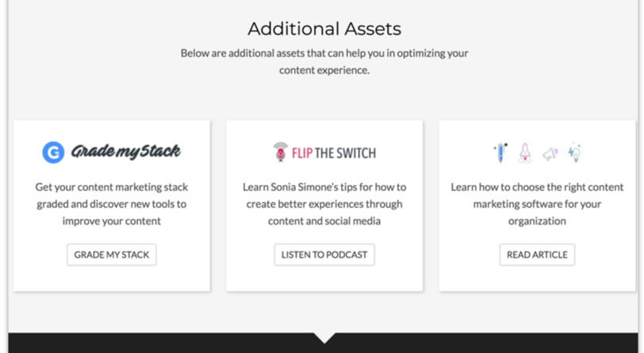Click the rocket icon
644x353 pixels.
pos(524,152)
